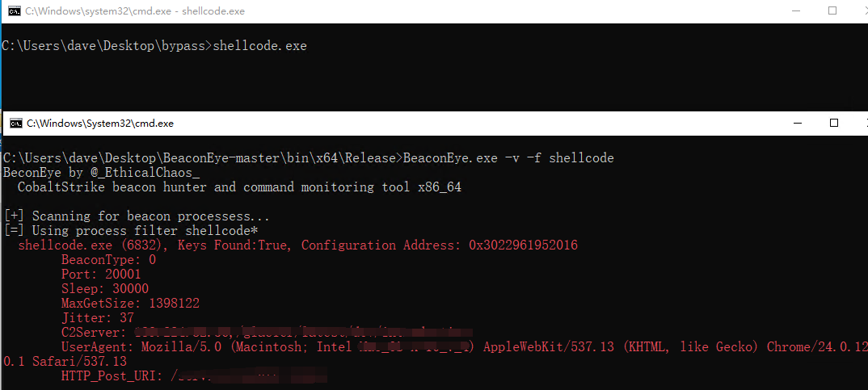Click the shellcode.exe command in the upper console
The width and height of the screenshot is (868, 390).
coord(259,46)
